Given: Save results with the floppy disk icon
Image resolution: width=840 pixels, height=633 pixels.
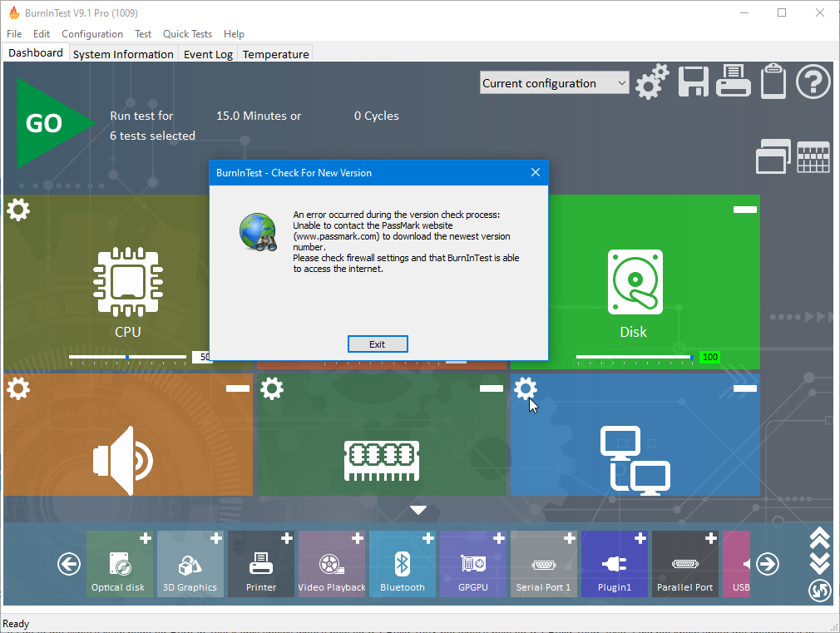Looking at the screenshot, I should pyautogui.click(x=694, y=82).
